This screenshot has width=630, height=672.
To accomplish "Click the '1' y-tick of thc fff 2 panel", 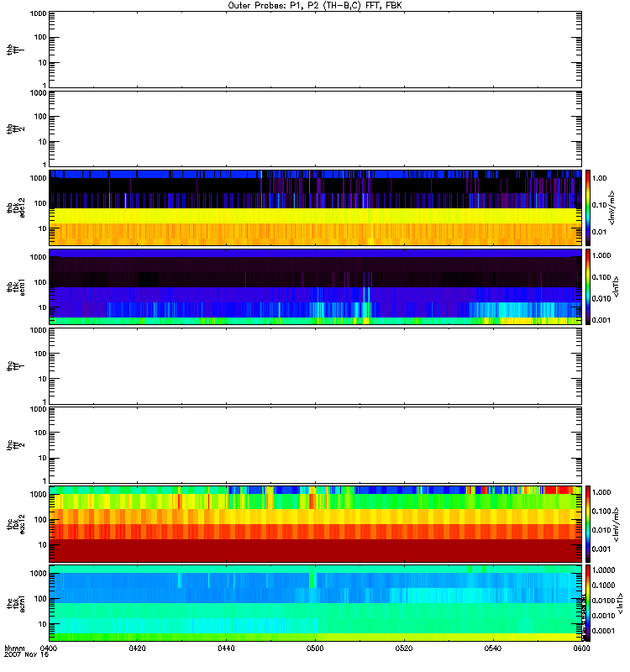I will pos(45,480).
